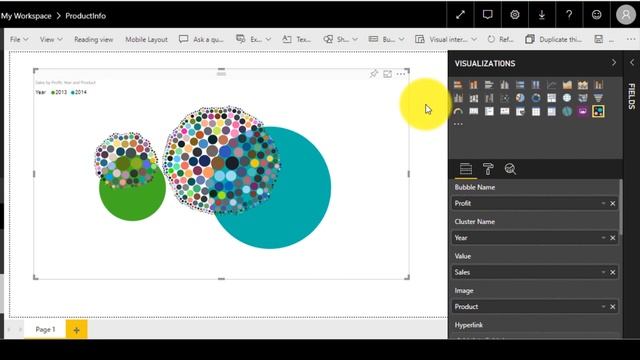Select the 100% stacked column chart visualization

536,84
